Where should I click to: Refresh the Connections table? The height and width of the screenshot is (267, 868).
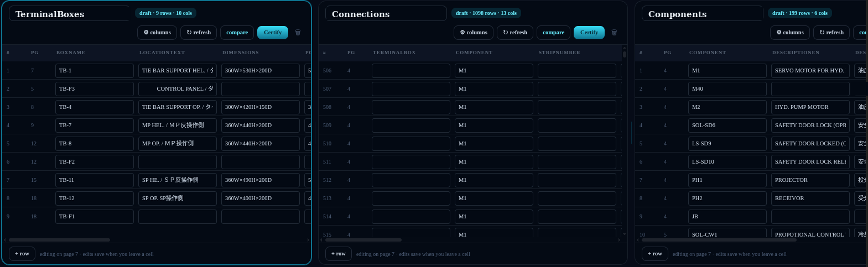tap(515, 33)
